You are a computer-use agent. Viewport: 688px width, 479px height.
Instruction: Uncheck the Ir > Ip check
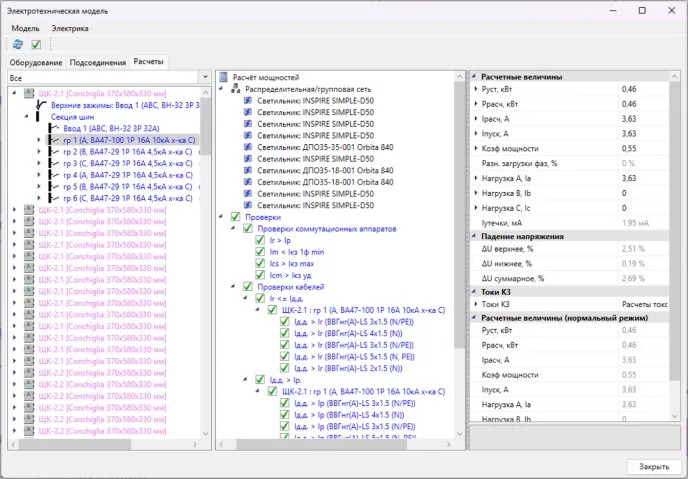tap(260, 240)
